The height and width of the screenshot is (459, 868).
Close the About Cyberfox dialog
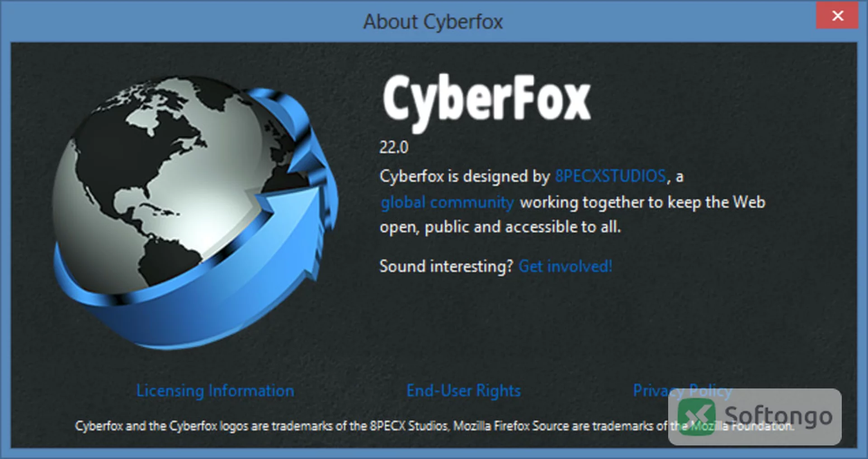click(x=837, y=16)
